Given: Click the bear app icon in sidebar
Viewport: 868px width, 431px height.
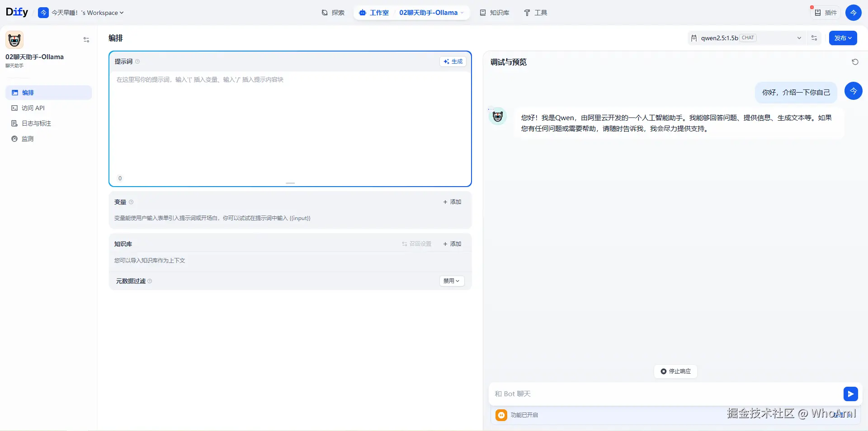Looking at the screenshot, I should click(14, 40).
